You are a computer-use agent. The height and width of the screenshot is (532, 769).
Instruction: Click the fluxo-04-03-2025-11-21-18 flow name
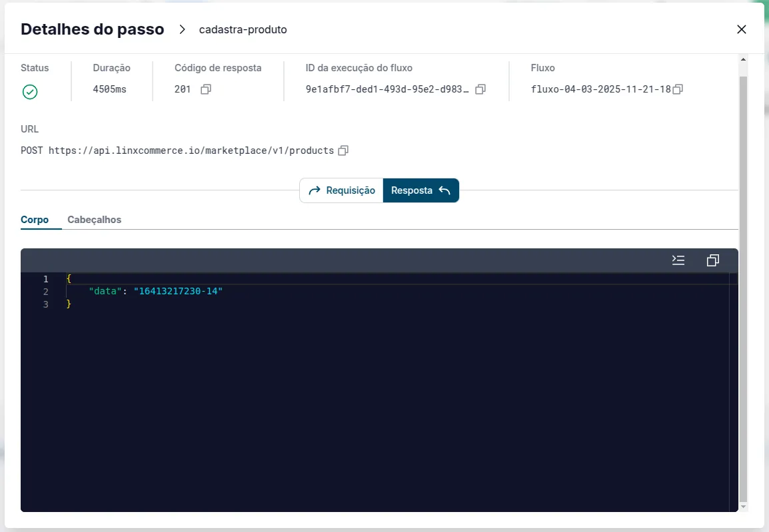(601, 89)
